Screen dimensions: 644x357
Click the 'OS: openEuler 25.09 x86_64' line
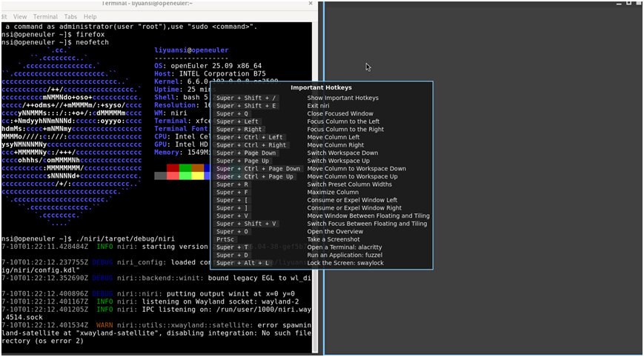tap(208, 66)
